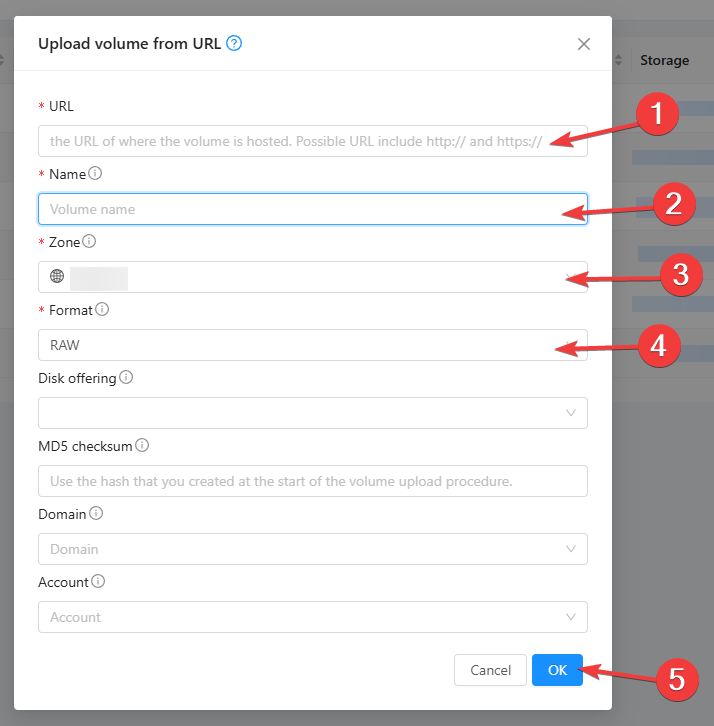Click the info icon next to Account
This screenshot has width=714, height=726.
pos(99,581)
